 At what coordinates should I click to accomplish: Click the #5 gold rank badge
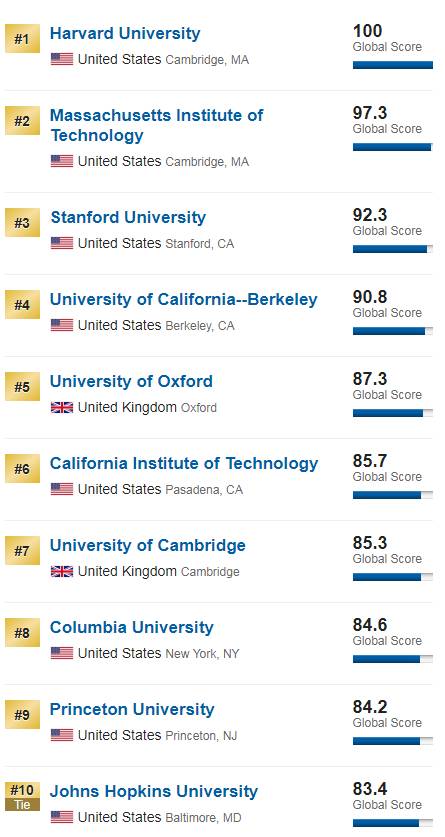tap(22, 386)
